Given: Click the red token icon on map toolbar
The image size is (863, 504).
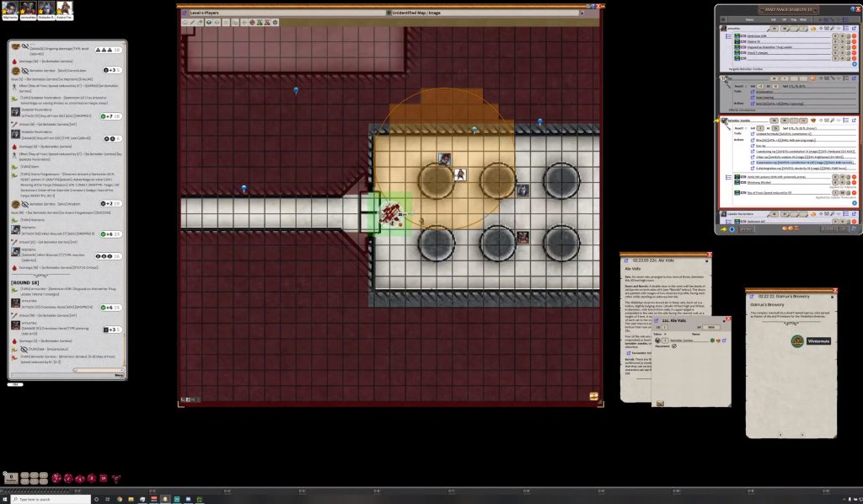Looking at the screenshot, I should [267, 23].
